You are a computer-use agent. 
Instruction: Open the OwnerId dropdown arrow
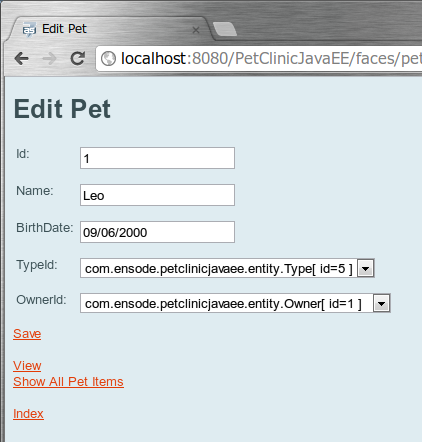pyautogui.click(x=381, y=303)
